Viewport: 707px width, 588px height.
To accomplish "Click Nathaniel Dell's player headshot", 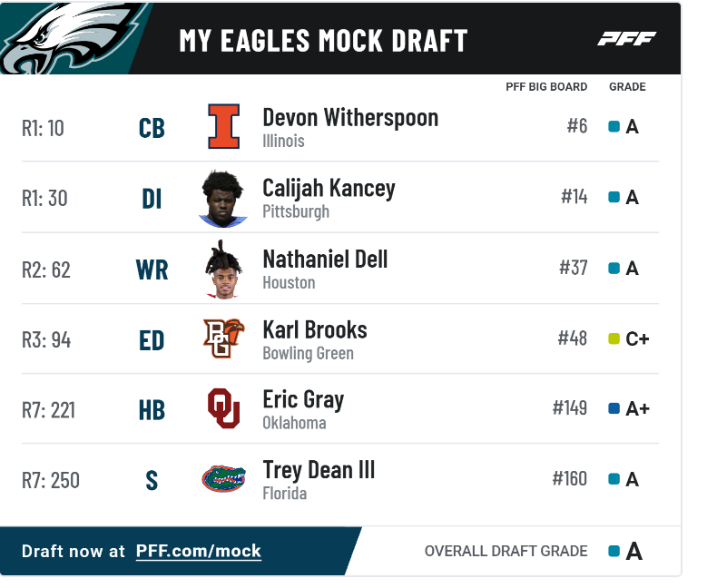I will coord(223,269).
